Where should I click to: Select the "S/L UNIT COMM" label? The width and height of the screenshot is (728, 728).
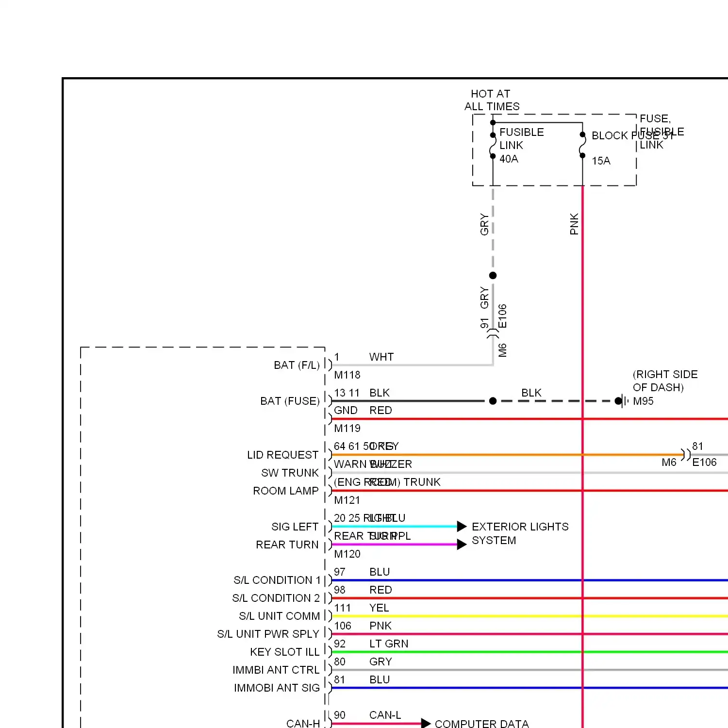pos(279,616)
